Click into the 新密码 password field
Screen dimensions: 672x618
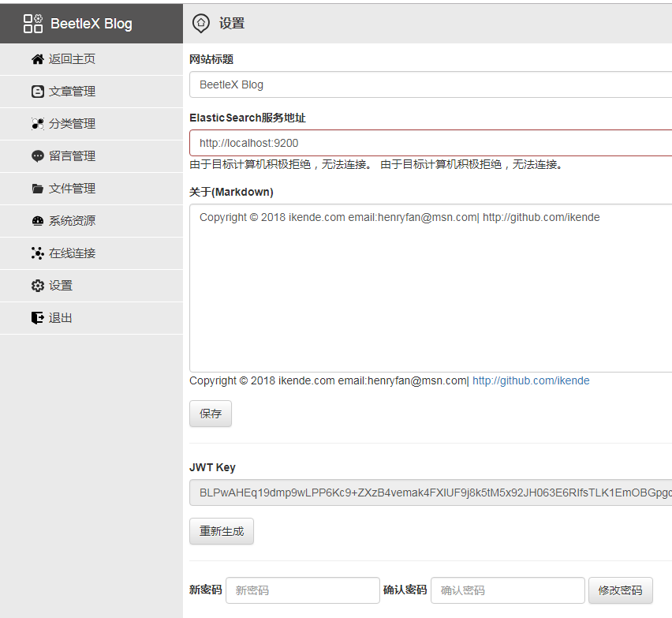[303, 590]
